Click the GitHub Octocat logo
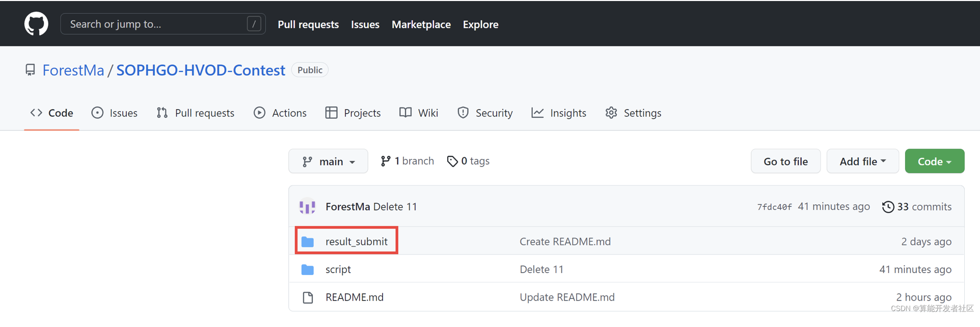Image resolution: width=980 pixels, height=327 pixels. [36, 24]
